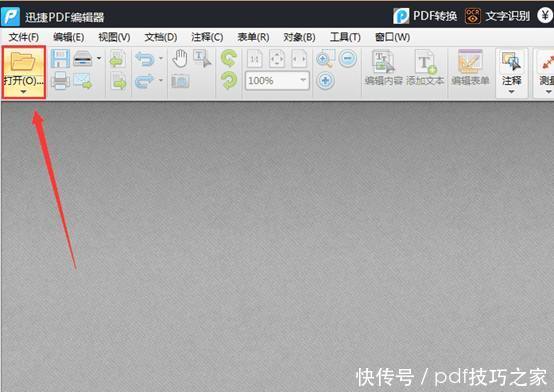Select the Snapshot camera tool

(x=181, y=82)
